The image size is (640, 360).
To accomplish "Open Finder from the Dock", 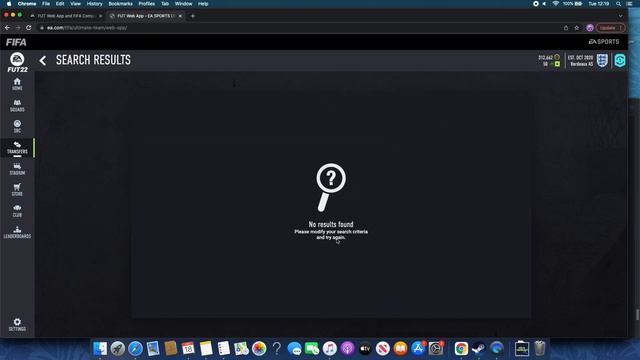I will (100, 348).
